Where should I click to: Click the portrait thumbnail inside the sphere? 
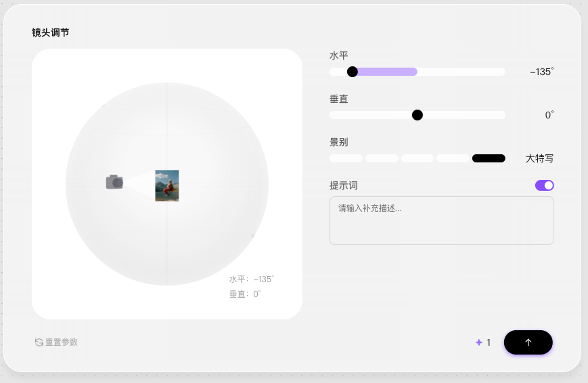[167, 185]
